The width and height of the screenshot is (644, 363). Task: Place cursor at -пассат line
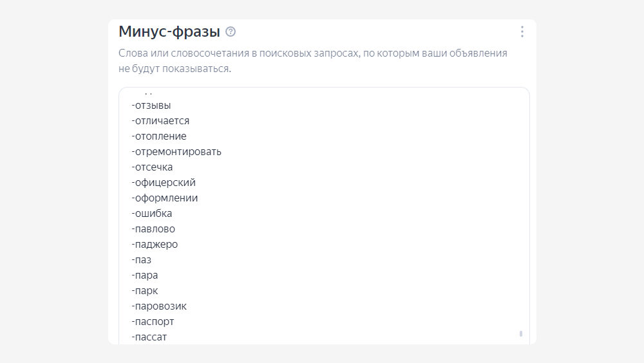[x=149, y=337]
